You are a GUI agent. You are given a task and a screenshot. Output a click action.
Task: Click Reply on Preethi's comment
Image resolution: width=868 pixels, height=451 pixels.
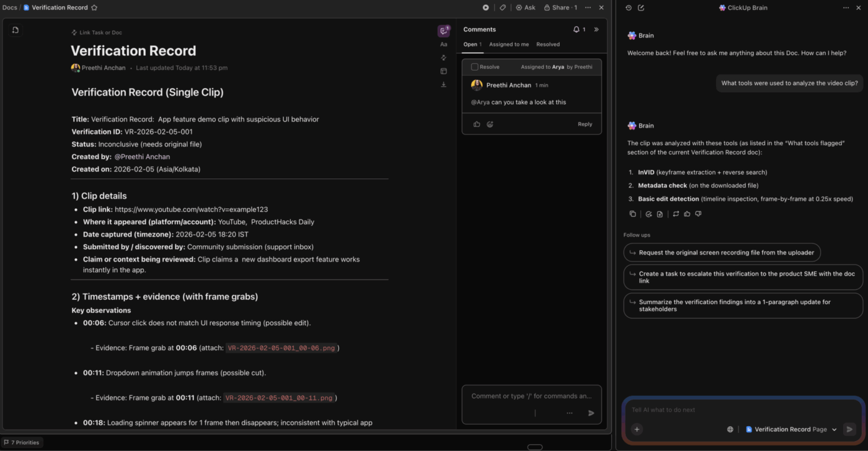(585, 124)
